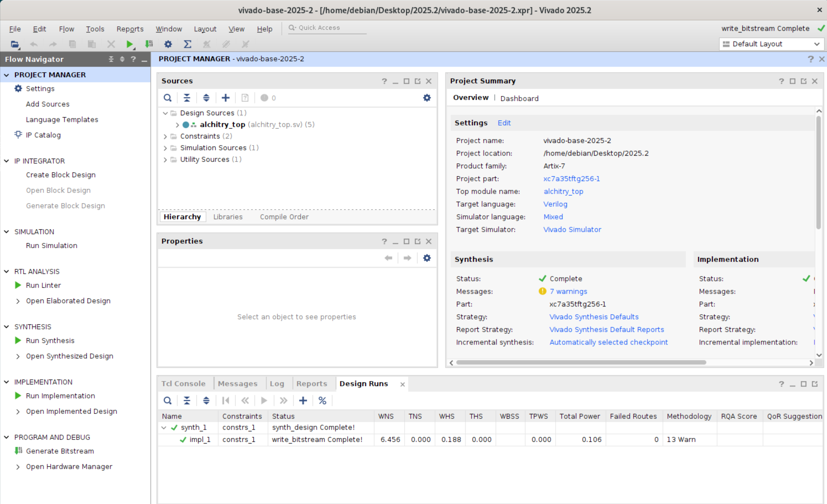This screenshot has width=827, height=504.
Task: Switch to the Tcl Console tab
Action: coord(183,383)
